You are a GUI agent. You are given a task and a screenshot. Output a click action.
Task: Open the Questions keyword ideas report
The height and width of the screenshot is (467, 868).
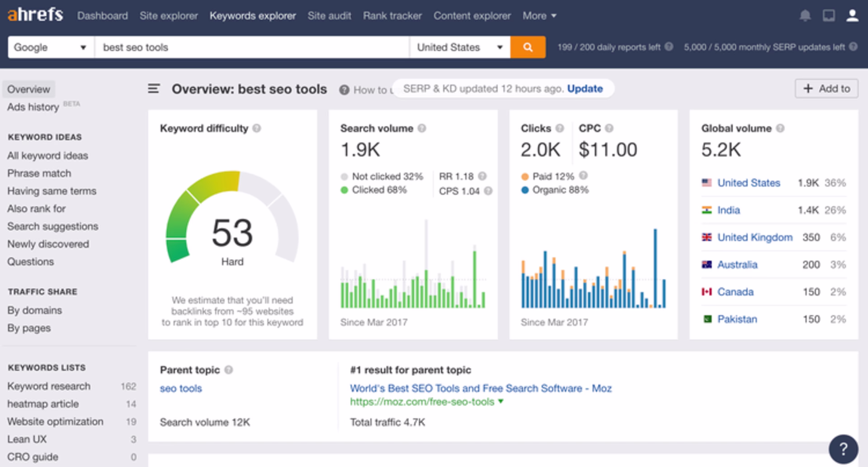[30, 262]
